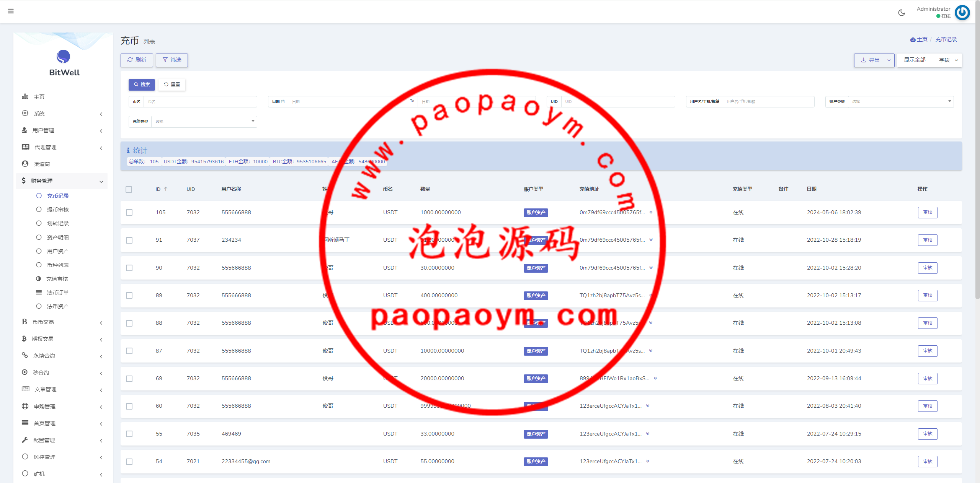Click the ID column sort arrow

click(166, 189)
